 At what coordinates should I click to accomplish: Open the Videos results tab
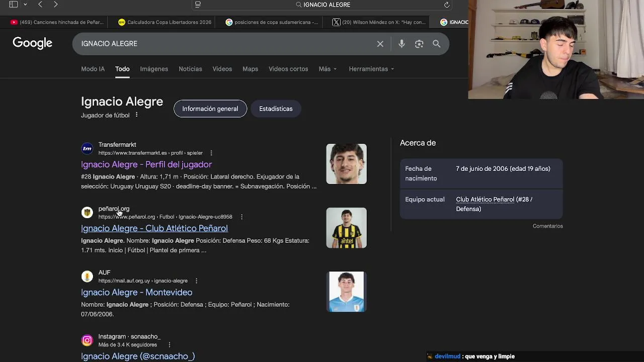point(222,69)
